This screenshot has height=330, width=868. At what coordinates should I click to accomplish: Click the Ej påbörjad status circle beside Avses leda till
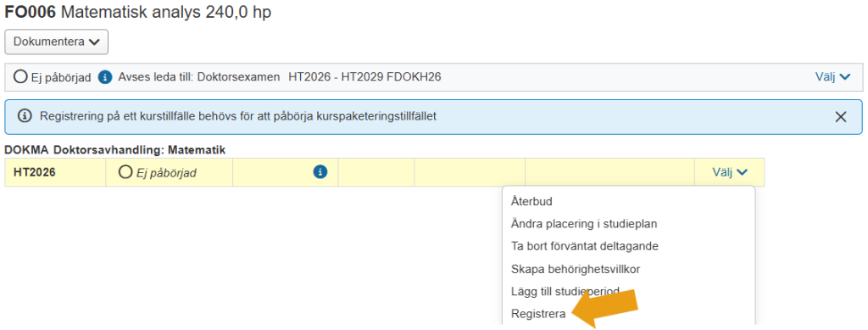click(x=20, y=77)
